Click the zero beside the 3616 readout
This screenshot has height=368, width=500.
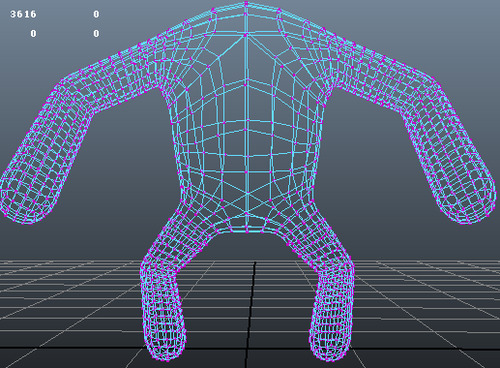click(x=96, y=14)
